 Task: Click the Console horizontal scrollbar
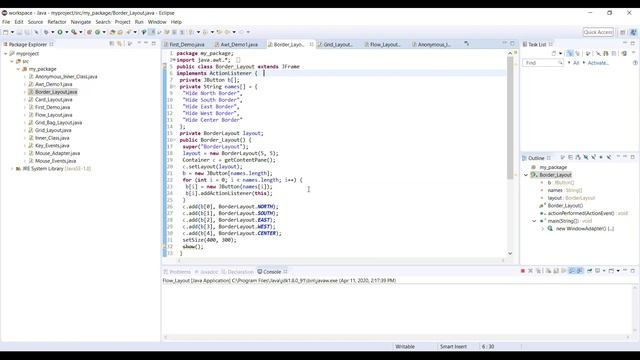(396, 337)
